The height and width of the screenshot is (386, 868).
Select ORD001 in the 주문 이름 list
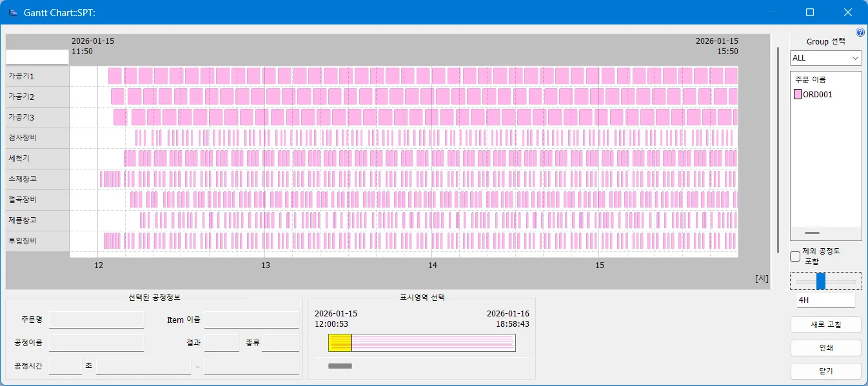coord(817,94)
